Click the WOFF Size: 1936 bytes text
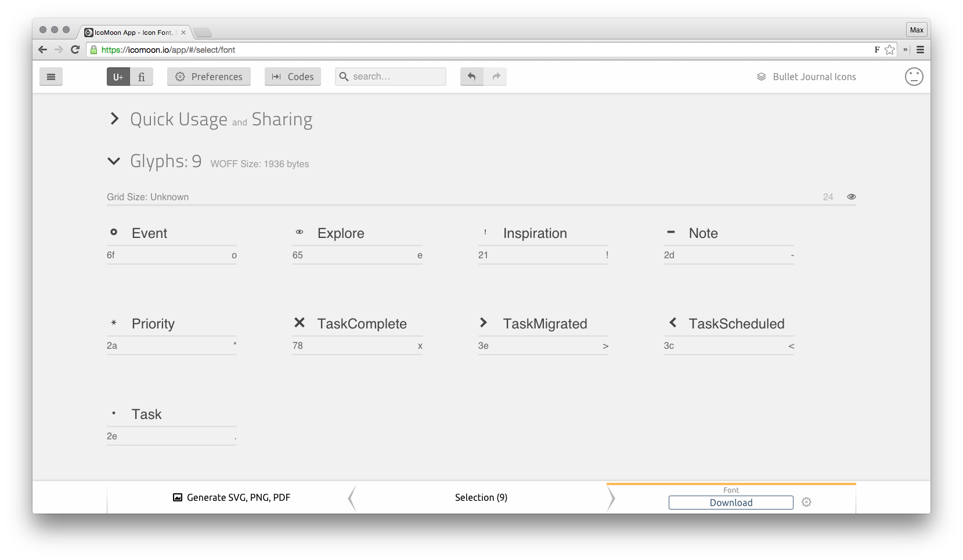Screen dimensions: 963x560 pos(259,164)
